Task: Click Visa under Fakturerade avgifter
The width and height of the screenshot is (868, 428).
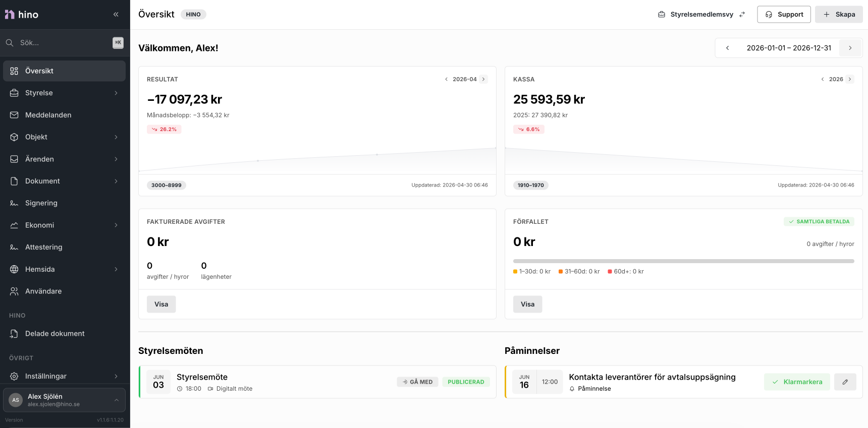Action: point(161,304)
